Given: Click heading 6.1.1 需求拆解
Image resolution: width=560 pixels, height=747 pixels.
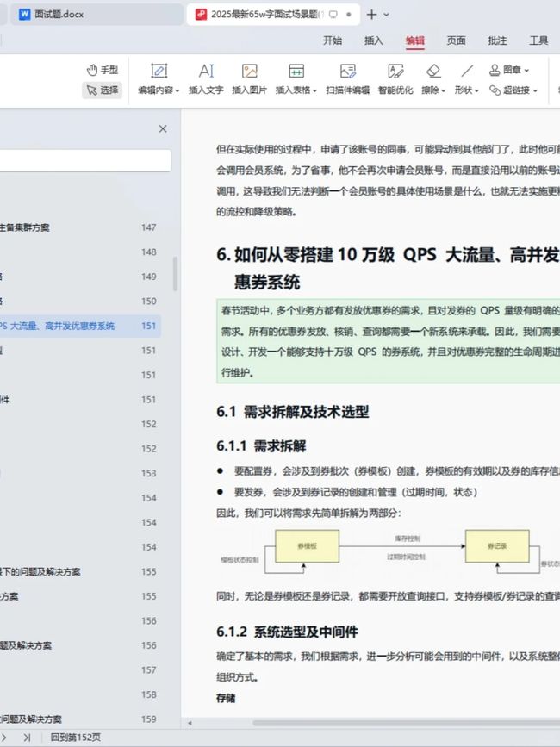Looking at the screenshot, I should 261,446.
